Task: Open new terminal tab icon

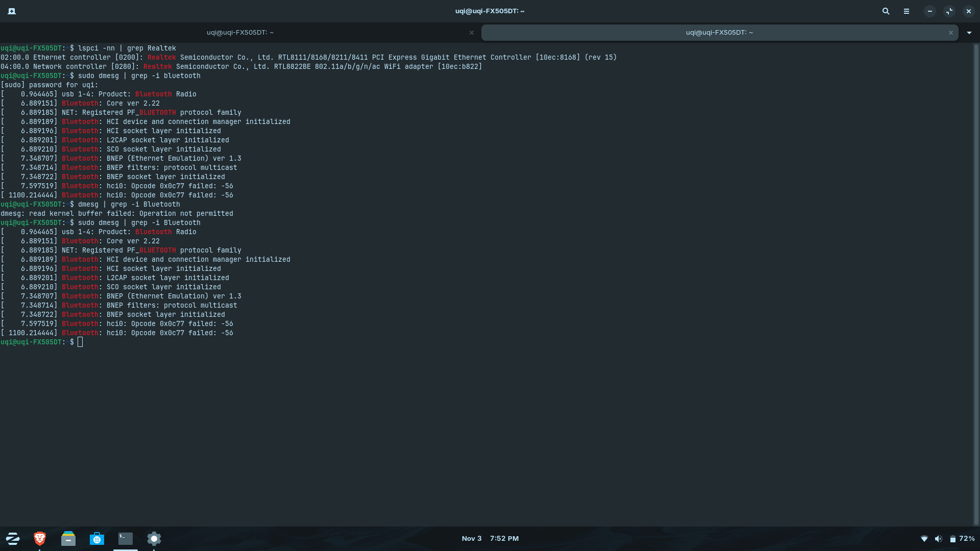Action: point(12,11)
